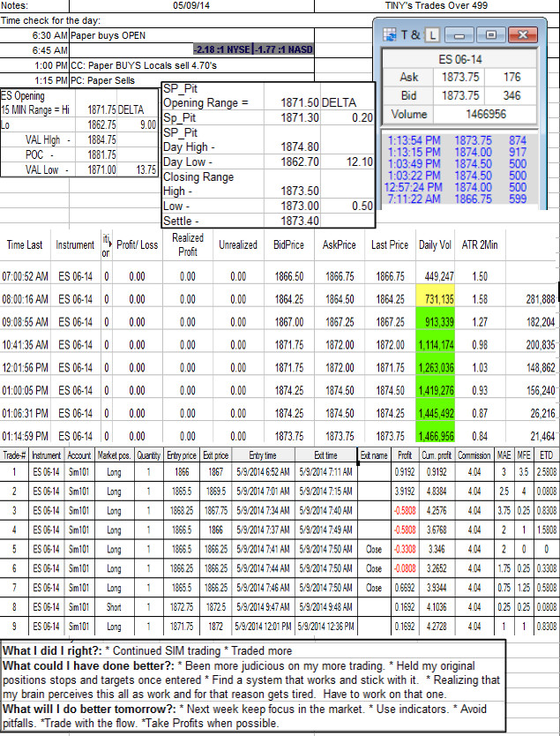
Task: Click the red -0.3308 profit in trade 5
Action: point(405,549)
